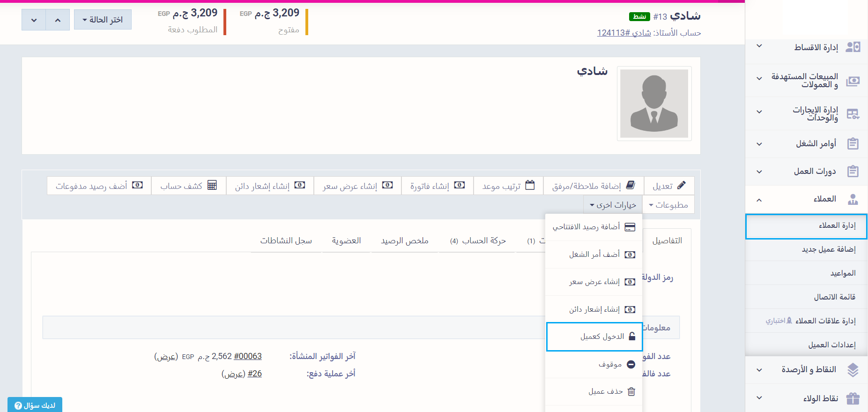
Task: Click the suspend icon next to موقوف
Action: (x=631, y=364)
